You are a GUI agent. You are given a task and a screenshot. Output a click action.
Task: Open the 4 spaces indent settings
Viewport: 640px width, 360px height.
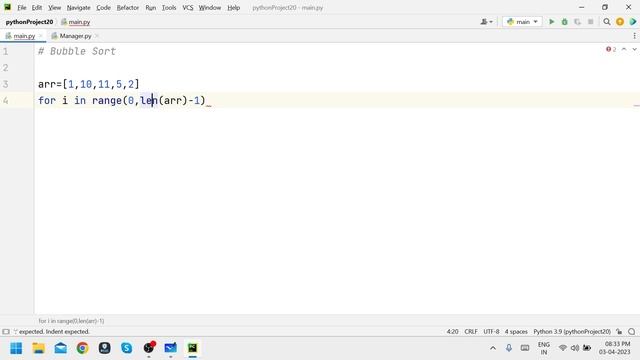pos(516,331)
